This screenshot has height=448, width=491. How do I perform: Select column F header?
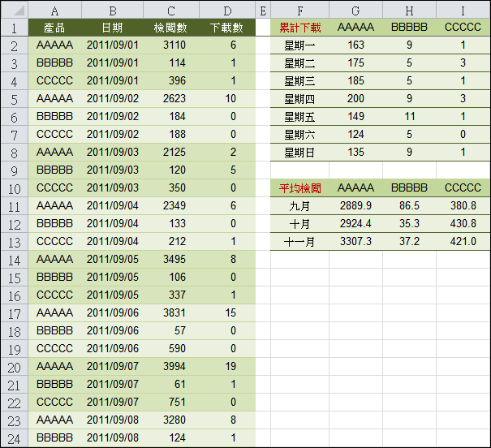300,10
